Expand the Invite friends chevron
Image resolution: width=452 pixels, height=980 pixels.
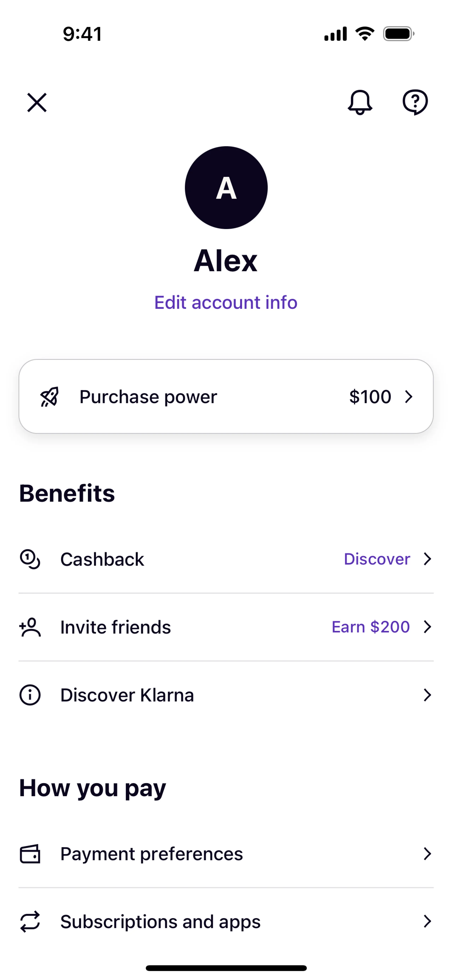pyautogui.click(x=428, y=627)
